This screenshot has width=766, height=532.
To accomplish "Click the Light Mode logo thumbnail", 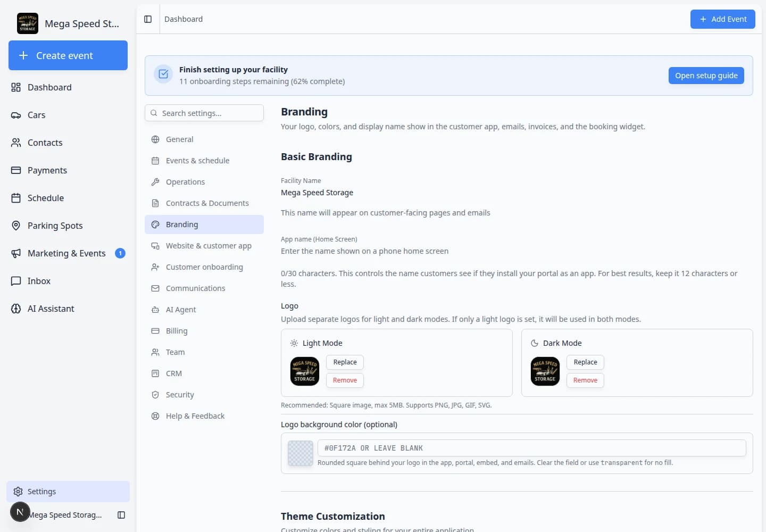I will (305, 371).
